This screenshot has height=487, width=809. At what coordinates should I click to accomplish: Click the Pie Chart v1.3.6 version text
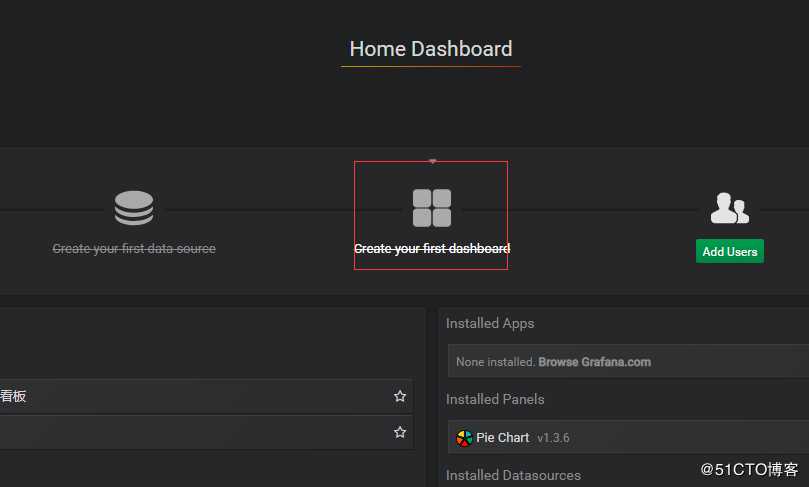point(553,437)
